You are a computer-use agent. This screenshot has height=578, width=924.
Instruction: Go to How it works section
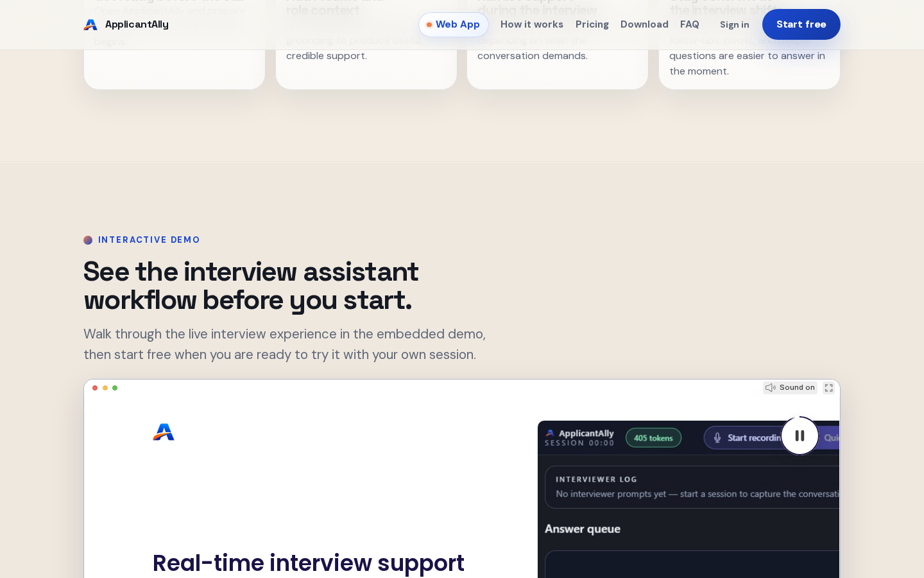(x=532, y=24)
